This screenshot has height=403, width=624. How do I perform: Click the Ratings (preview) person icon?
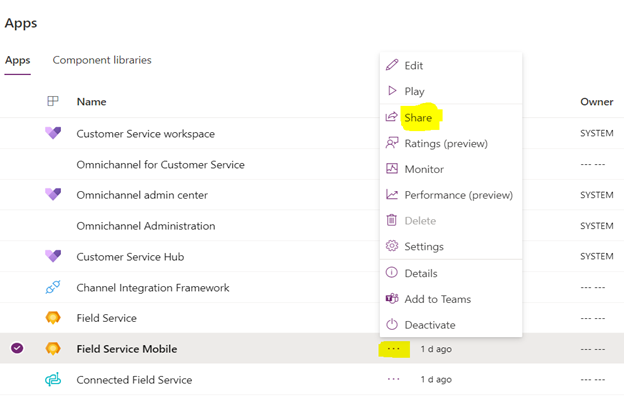(x=392, y=142)
